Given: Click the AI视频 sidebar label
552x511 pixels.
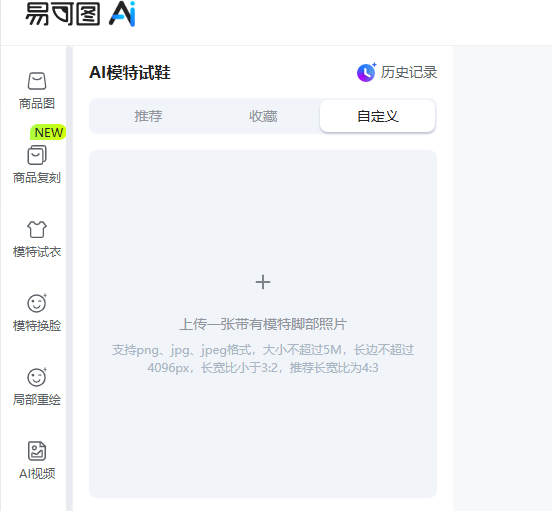Looking at the screenshot, I should [x=37, y=474].
